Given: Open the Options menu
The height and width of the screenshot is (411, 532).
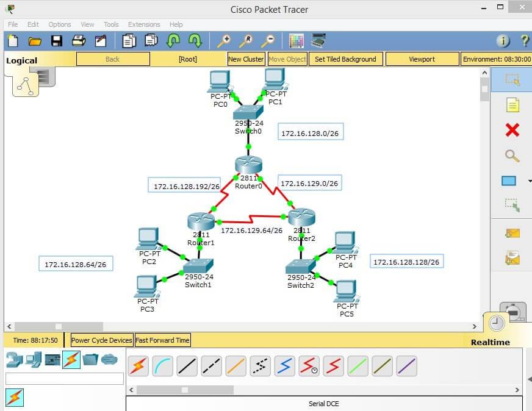Looking at the screenshot, I should (x=60, y=24).
